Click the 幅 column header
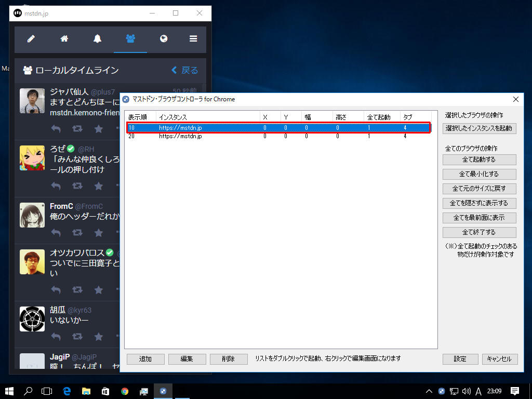This screenshot has height=399, width=532. [317, 117]
